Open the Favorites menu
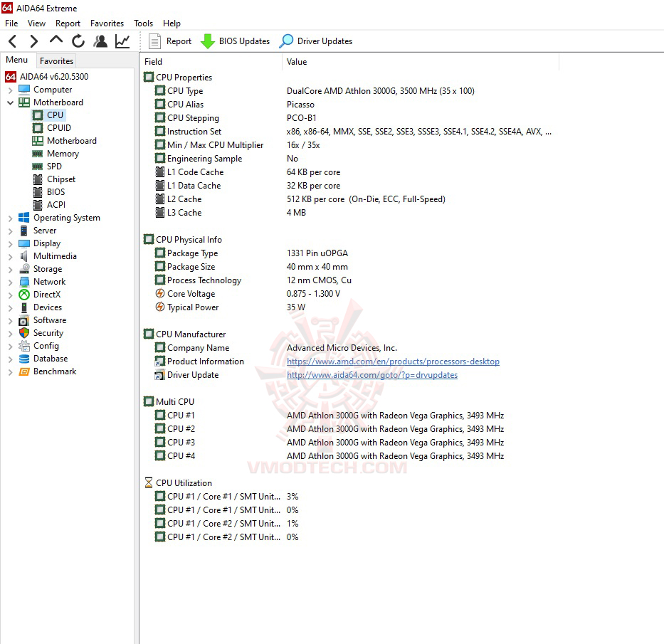664x644 pixels. tap(107, 23)
